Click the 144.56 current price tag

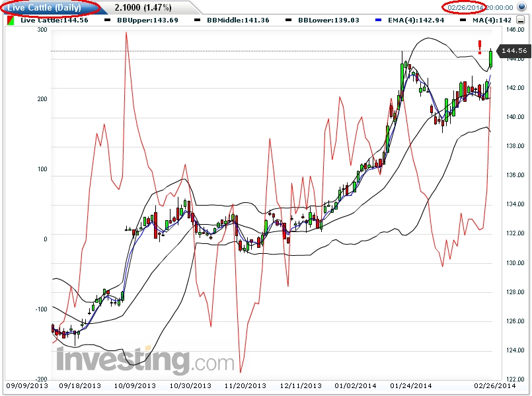click(x=513, y=50)
